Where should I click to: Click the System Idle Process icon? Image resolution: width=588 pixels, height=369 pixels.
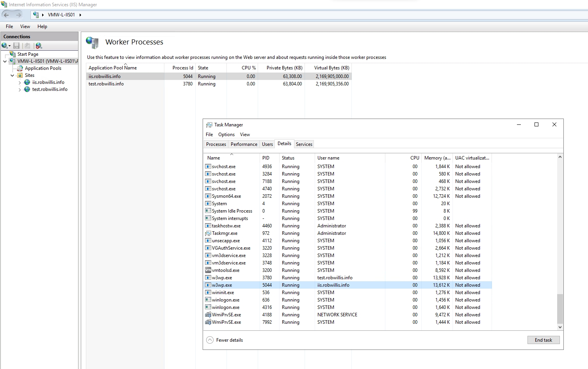(x=208, y=211)
